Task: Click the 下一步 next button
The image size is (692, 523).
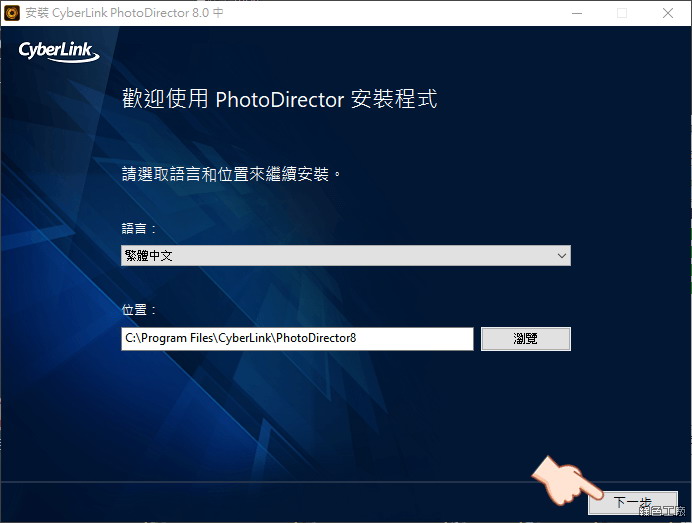Action: (x=632, y=503)
